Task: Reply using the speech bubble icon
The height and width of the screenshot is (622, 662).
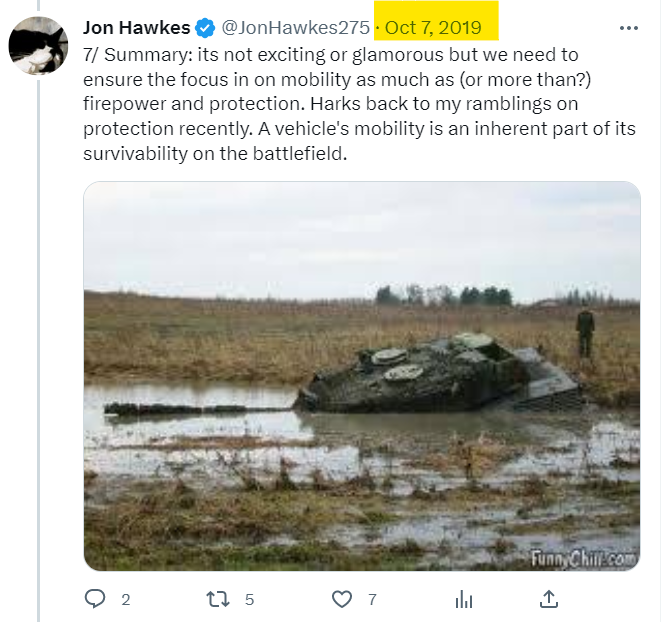Action: pos(95,599)
